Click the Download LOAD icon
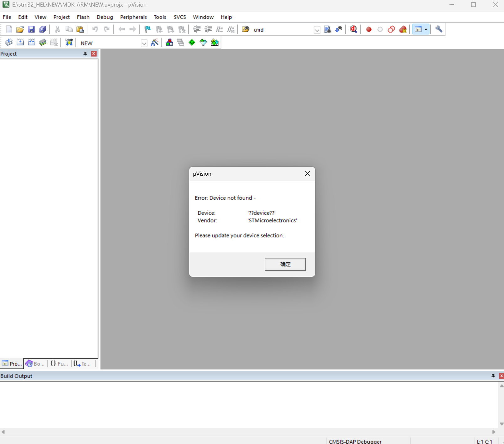The image size is (504, 444). (69, 43)
